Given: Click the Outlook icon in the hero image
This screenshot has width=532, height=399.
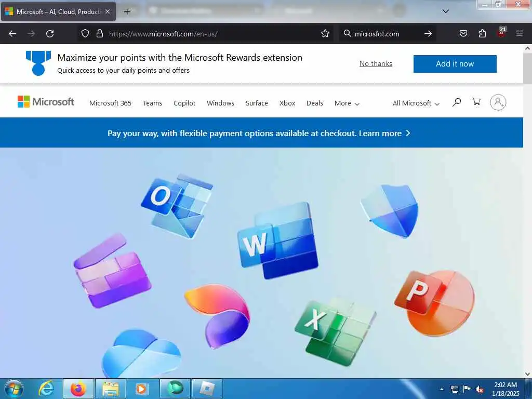Looking at the screenshot, I should click(x=177, y=206).
